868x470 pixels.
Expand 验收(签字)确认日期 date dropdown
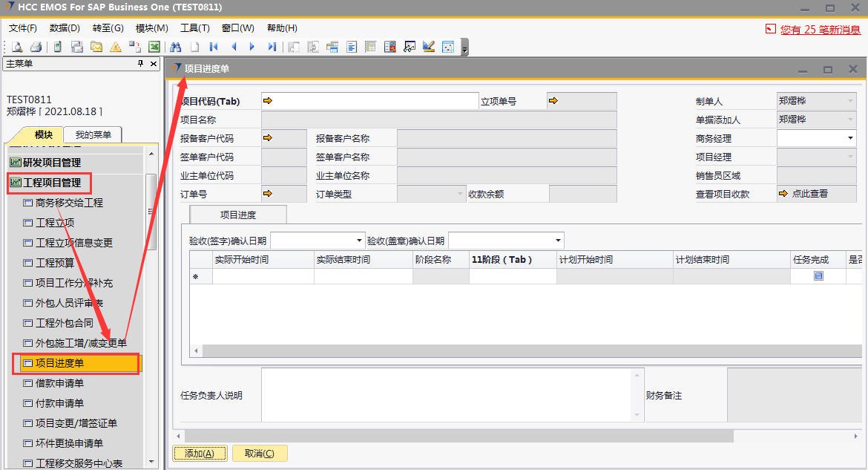click(x=359, y=241)
